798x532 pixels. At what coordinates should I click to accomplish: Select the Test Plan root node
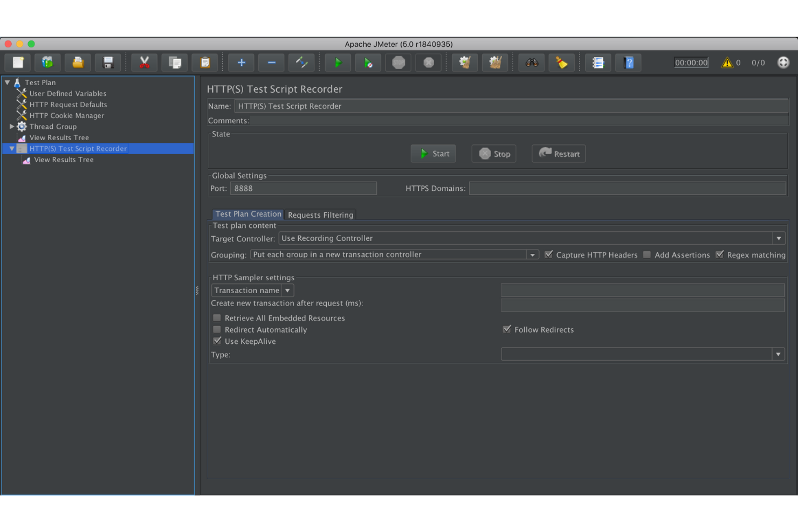[40, 82]
